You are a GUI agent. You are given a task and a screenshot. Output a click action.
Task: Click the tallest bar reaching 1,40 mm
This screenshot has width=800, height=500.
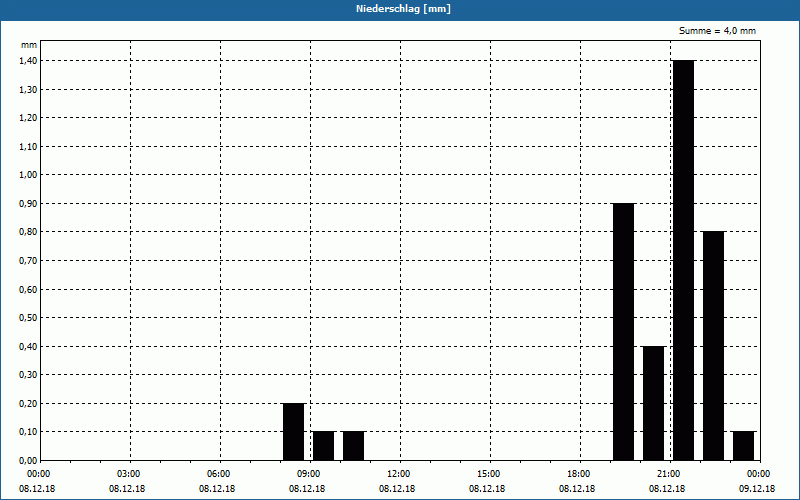pyautogui.click(x=683, y=260)
